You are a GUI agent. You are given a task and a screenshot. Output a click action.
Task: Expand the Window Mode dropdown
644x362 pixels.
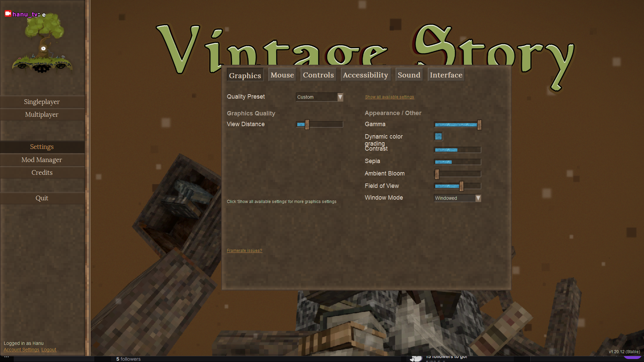pos(457,198)
